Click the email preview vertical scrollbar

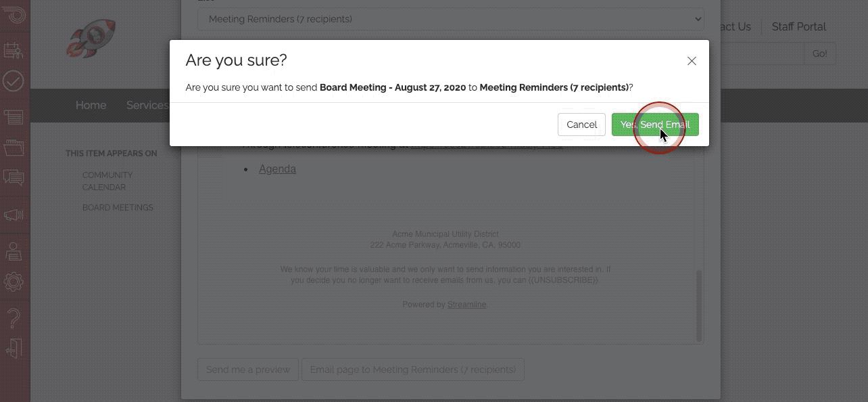699,305
